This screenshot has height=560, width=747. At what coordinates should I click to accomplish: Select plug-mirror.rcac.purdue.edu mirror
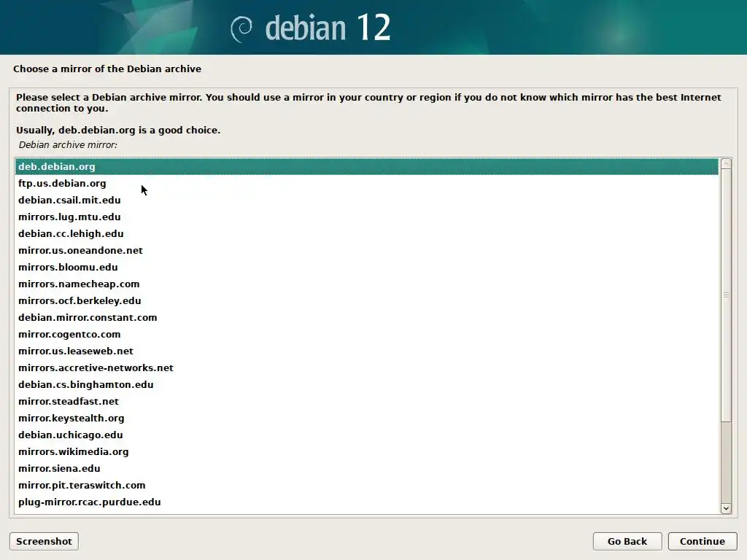click(x=366, y=502)
